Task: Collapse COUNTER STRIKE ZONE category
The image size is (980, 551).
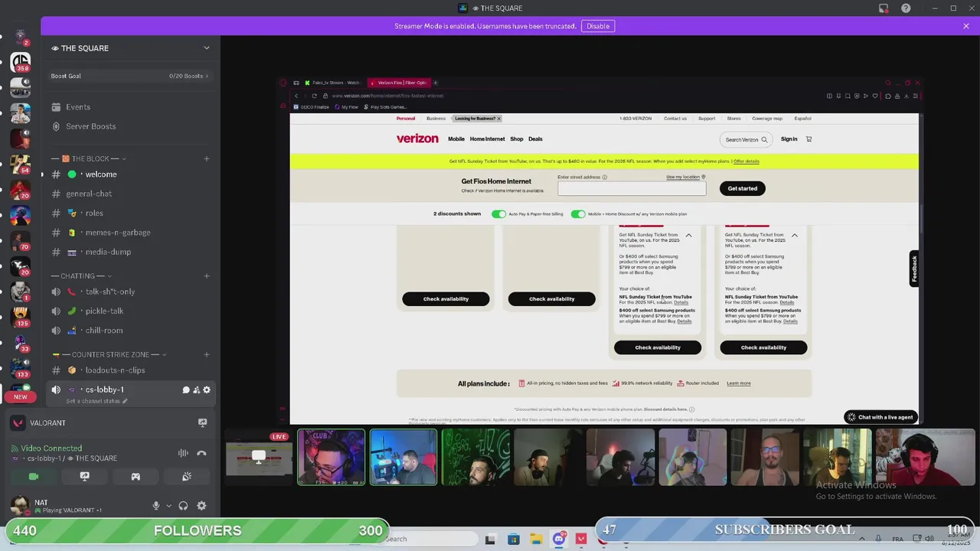Action: coord(109,354)
